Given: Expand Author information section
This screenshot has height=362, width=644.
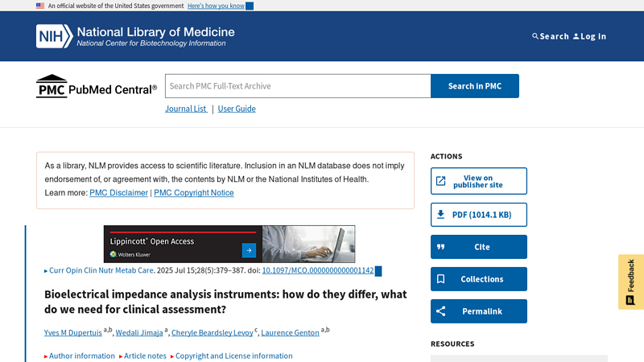Looking at the screenshot, I should 80,356.
